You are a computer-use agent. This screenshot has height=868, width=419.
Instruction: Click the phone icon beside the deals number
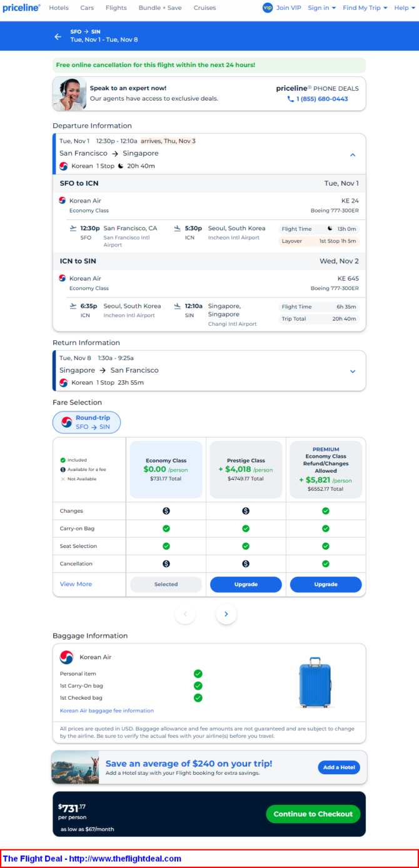tap(290, 99)
